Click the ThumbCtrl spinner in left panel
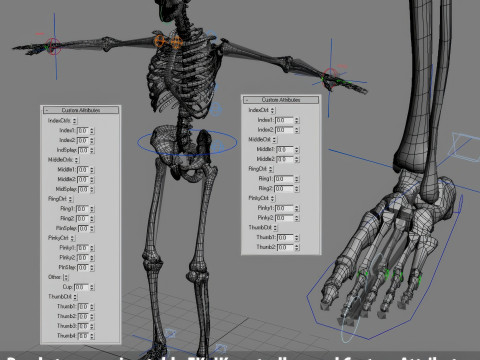This screenshot has height=360, width=480. pyautogui.click(x=75, y=297)
